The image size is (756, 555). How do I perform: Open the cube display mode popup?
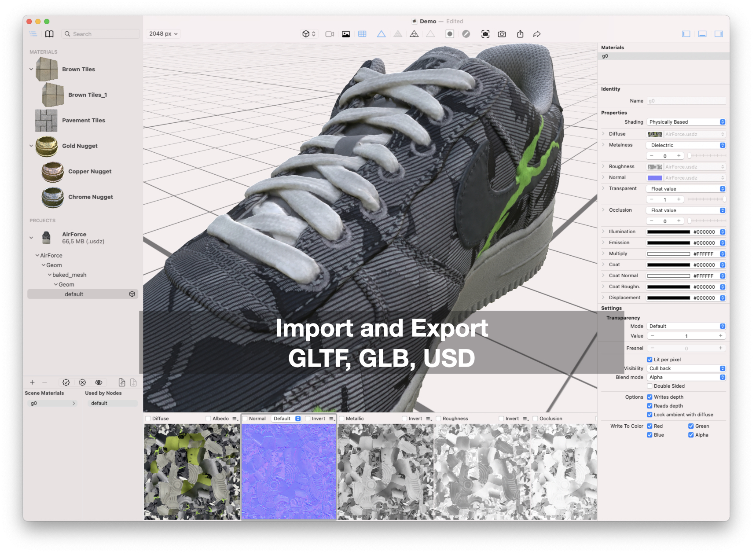pos(309,34)
